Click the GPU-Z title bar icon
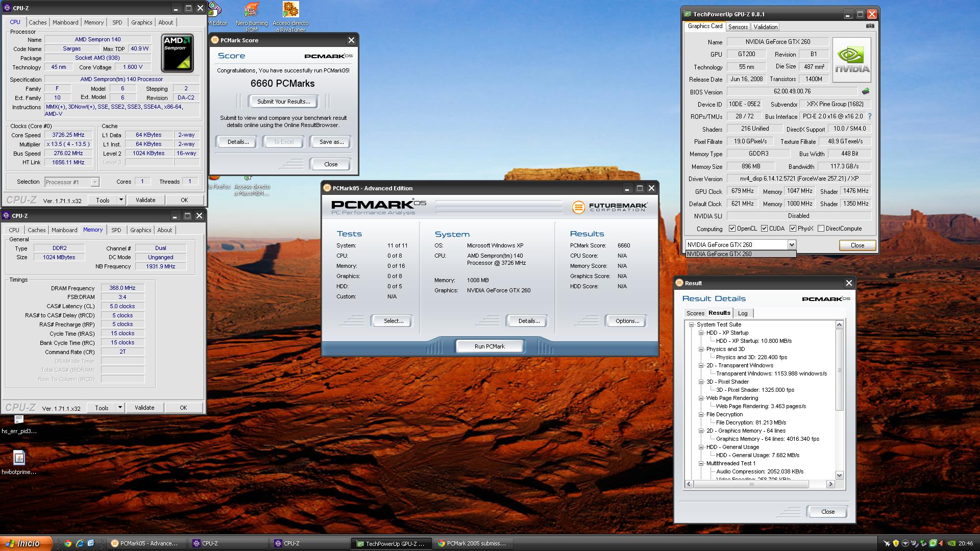This screenshot has width=980, height=551. pos(688,14)
